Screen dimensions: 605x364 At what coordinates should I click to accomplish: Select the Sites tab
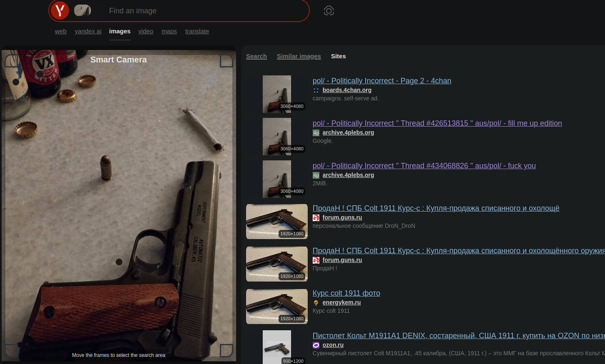pyautogui.click(x=339, y=56)
